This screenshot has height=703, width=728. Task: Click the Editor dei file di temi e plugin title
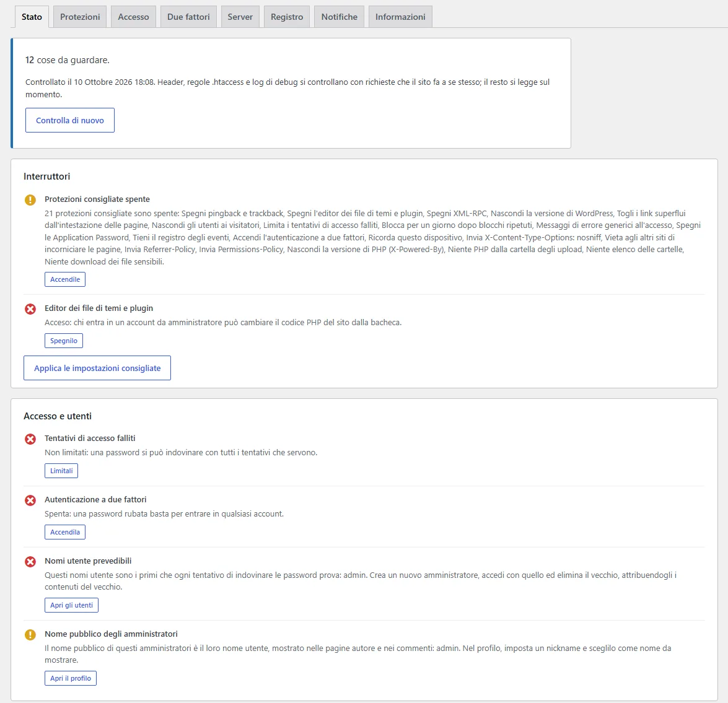(99, 308)
